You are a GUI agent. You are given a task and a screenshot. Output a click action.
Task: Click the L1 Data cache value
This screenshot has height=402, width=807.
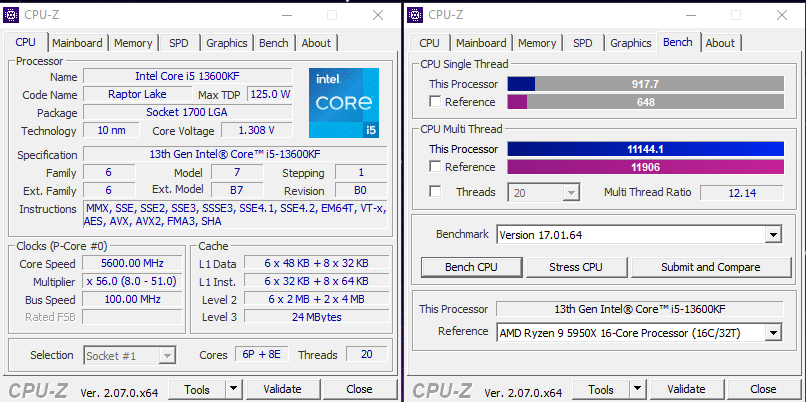click(x=317, y=263)
